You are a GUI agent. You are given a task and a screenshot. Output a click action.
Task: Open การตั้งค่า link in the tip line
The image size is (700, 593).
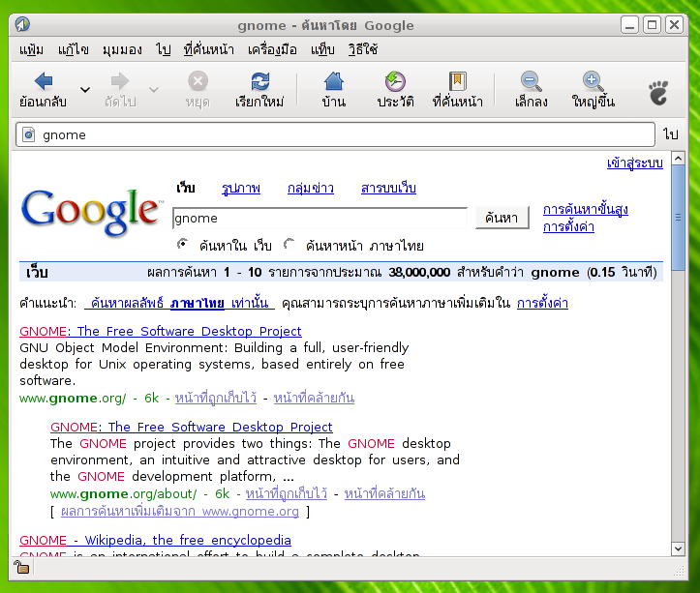[x=542, y=304]
